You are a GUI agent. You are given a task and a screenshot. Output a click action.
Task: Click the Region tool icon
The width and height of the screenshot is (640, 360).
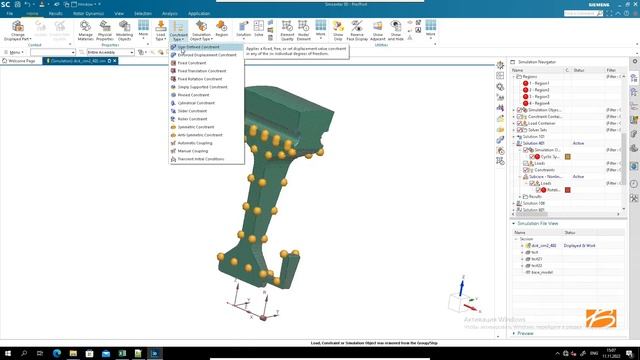pyautogui.click(x=222, y=29)
